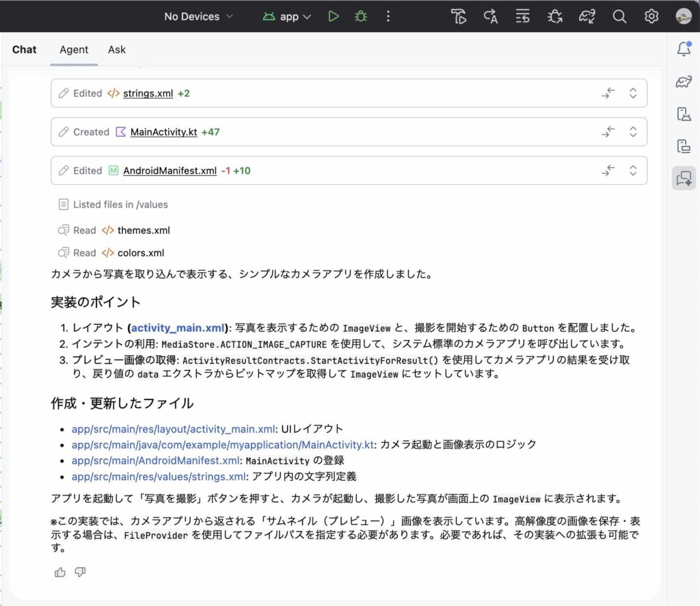700x606 pixels.
Task: Expand the AndroidManifest.xml edit card
Action: pos(633,170)
